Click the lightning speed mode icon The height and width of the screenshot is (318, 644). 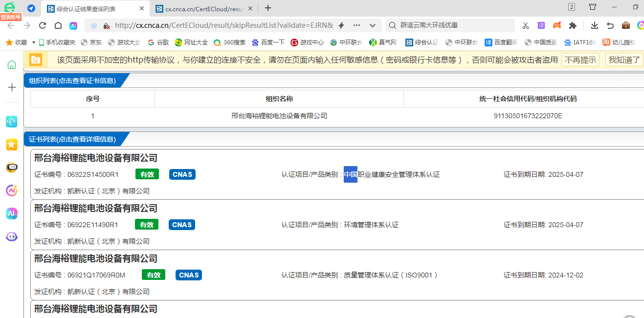point(341,25)
